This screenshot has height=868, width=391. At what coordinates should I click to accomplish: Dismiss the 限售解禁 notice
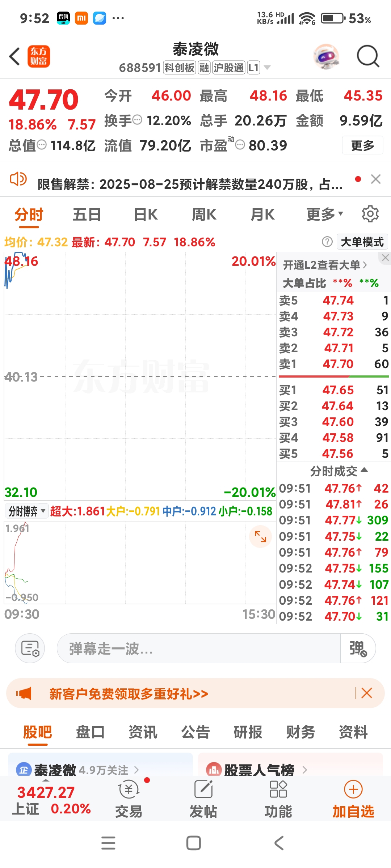coord(376,179)
